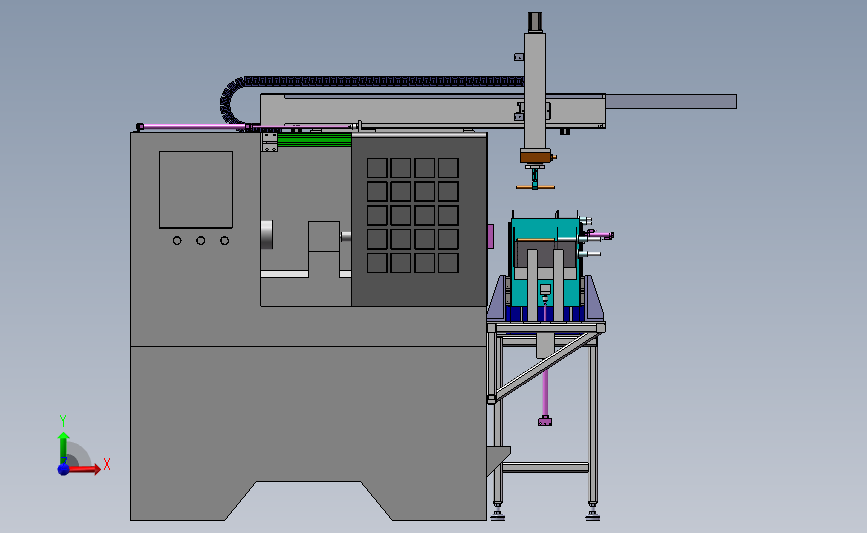Click the green Y axis arrow of the triad
The image size is (867, 533).
pos(64,448)
